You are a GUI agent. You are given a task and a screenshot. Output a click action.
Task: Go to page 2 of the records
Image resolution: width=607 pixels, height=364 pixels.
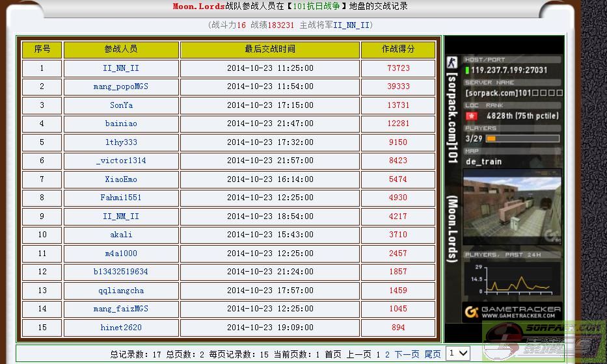point(387,354)
